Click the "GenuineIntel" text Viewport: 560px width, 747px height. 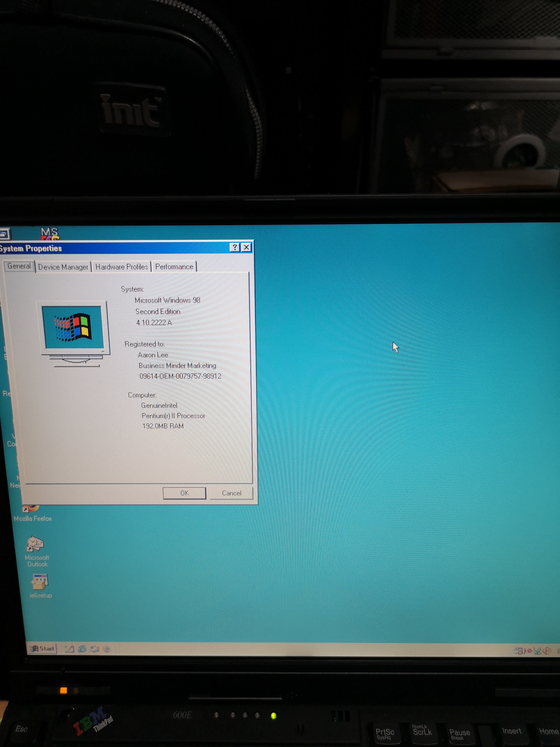[x=159, y=405]
